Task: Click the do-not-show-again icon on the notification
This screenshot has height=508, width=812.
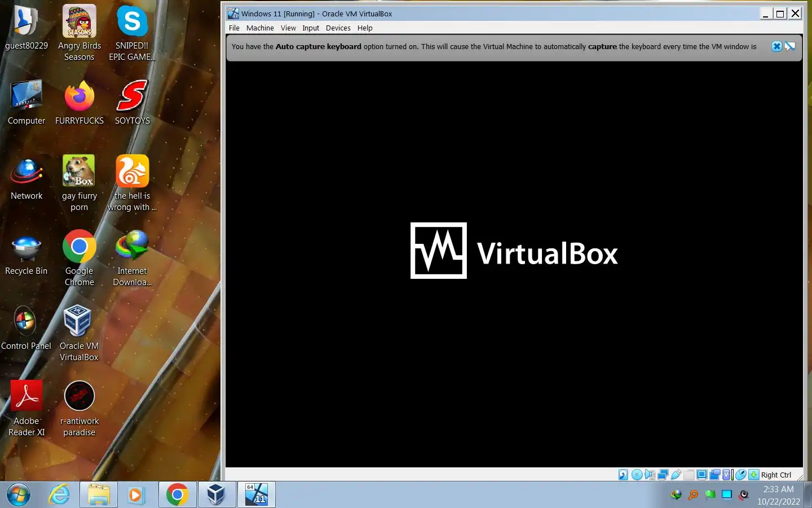Action: pyautogui.click(x=790, y=46)
